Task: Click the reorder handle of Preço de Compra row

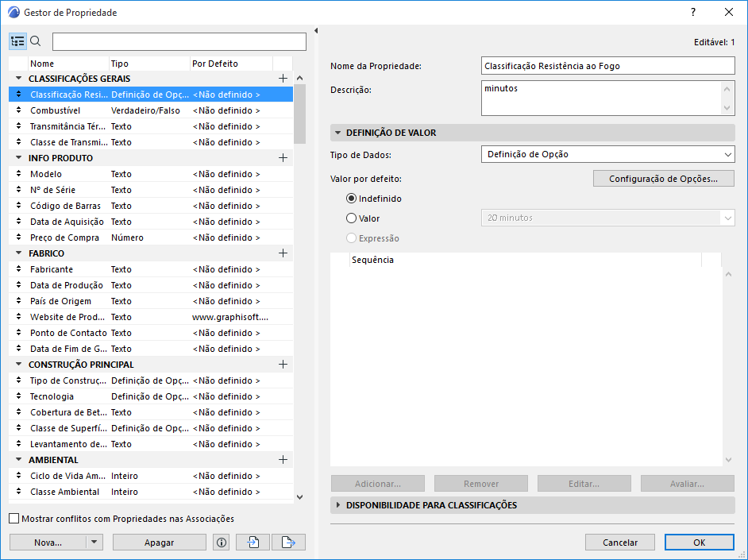Action: click(18, 238)
